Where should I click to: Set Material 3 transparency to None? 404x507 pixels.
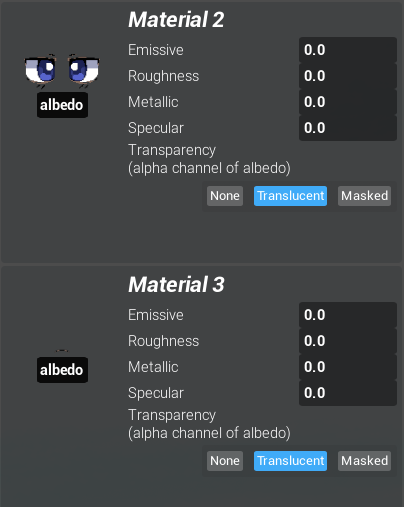click(225, 461)
